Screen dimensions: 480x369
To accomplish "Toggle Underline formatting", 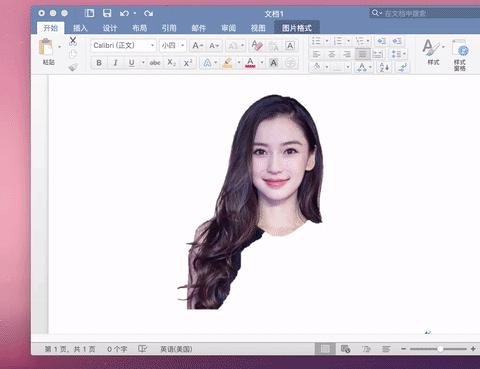I will 132,63.
